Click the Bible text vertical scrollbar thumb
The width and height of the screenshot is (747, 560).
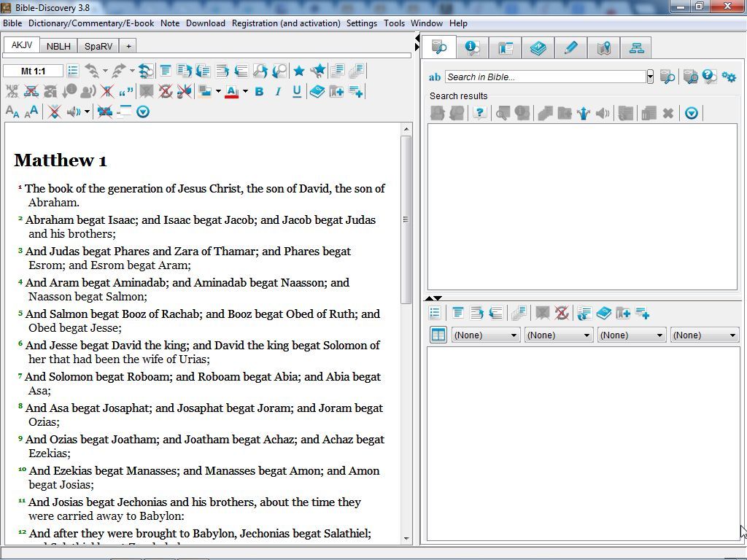[x=406, y=219]
